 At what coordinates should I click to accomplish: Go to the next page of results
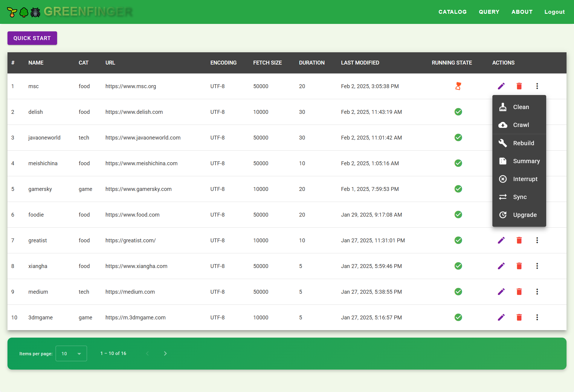tap(165, 353)
